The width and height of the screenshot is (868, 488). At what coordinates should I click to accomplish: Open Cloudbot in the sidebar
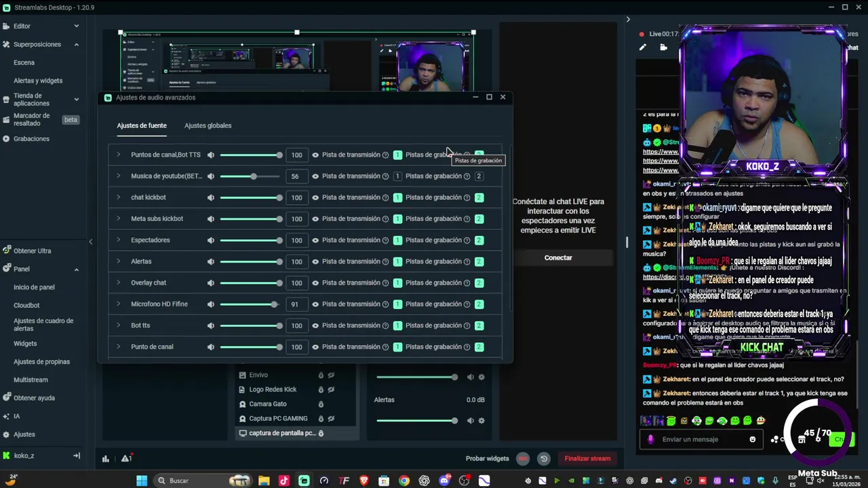(26, 306)
